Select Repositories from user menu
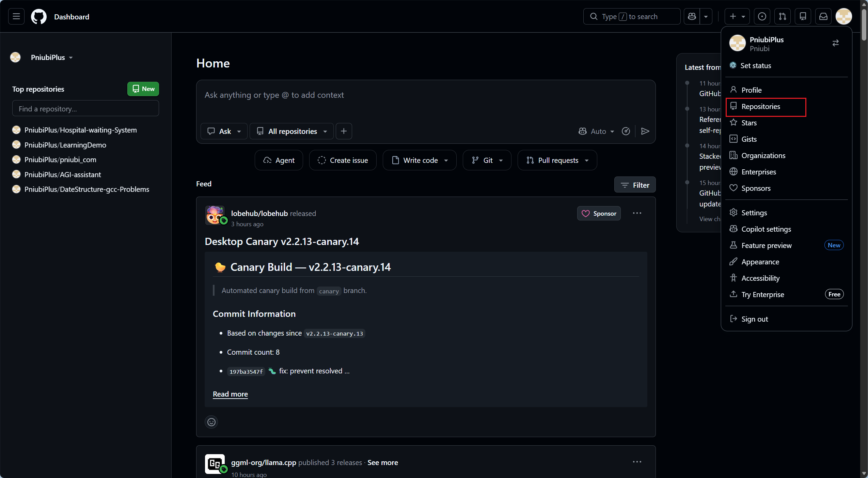The width and height of the screenshot is (868, 478). tap(787, 107)
